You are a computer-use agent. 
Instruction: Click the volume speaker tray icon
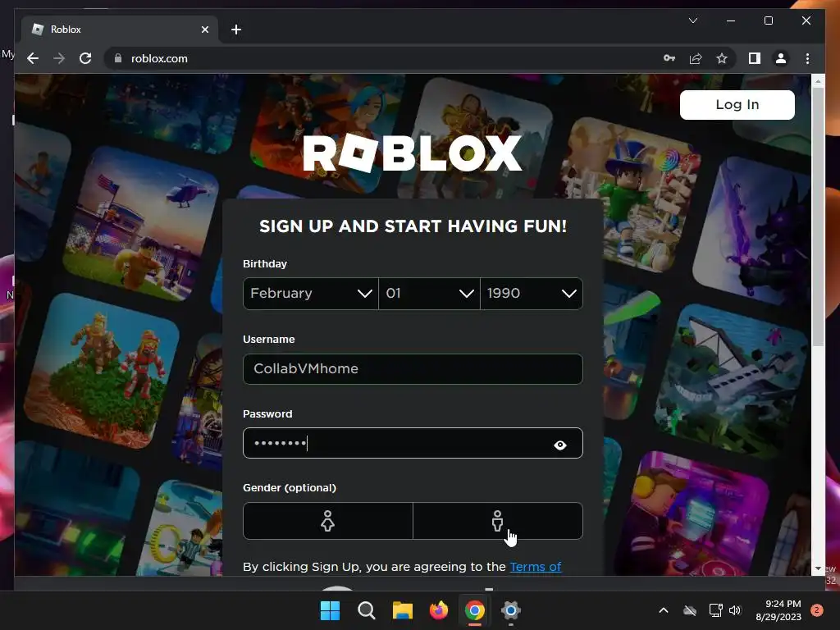point(735,610)
